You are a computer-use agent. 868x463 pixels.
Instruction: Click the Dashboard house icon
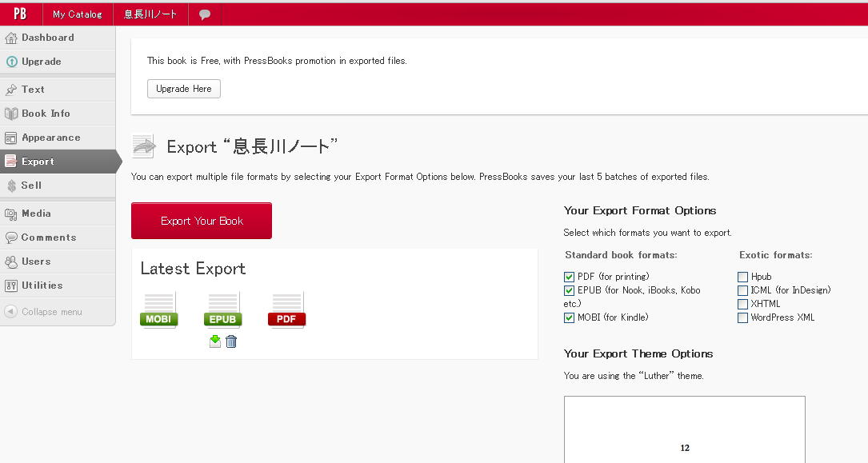click(11, 38)
